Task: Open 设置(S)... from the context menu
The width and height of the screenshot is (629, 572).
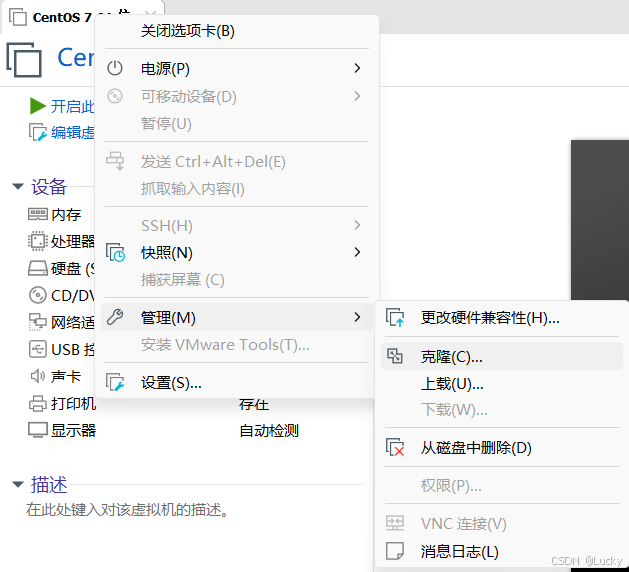Action: pyautogui.click(x=237, y=382)
